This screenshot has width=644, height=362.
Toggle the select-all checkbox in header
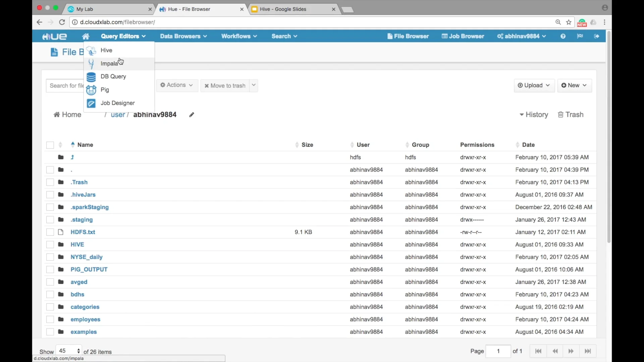tap(50, 145)
